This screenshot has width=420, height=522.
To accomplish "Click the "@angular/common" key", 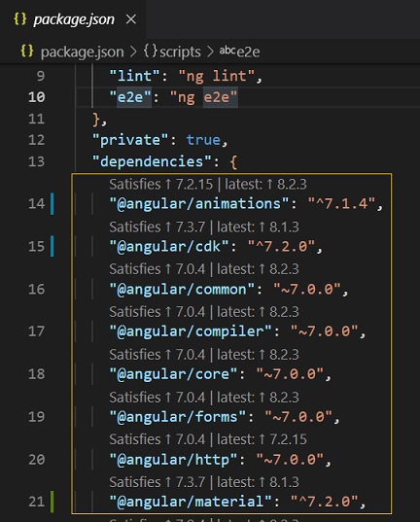I will [x=182, y=289].
